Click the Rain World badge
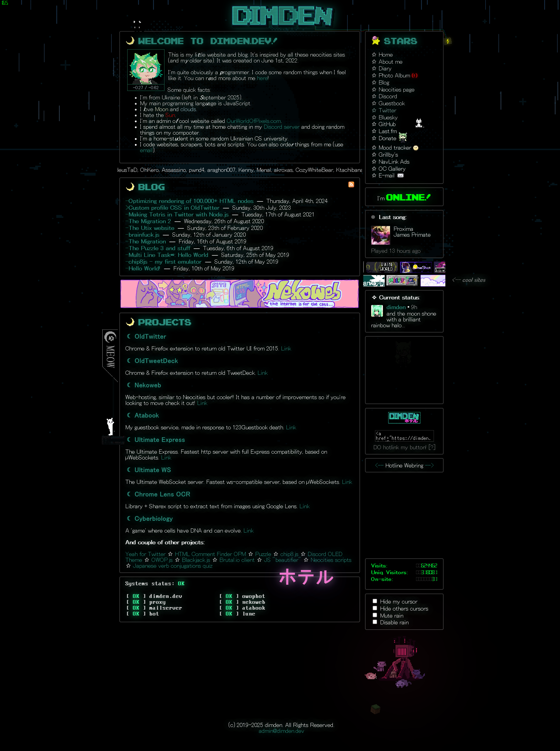The image size is (560, 751). tap(382, 267)
